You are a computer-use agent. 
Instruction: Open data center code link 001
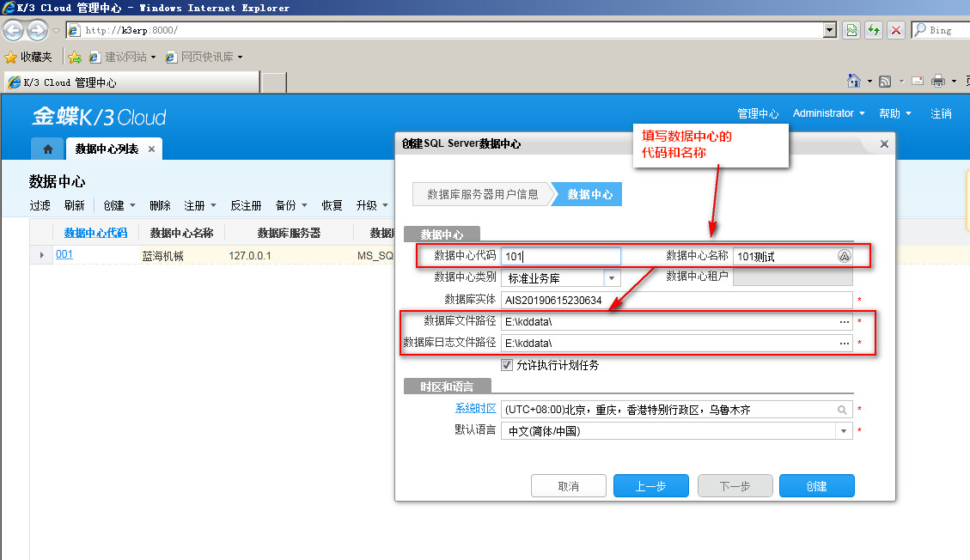pos(64,254)
